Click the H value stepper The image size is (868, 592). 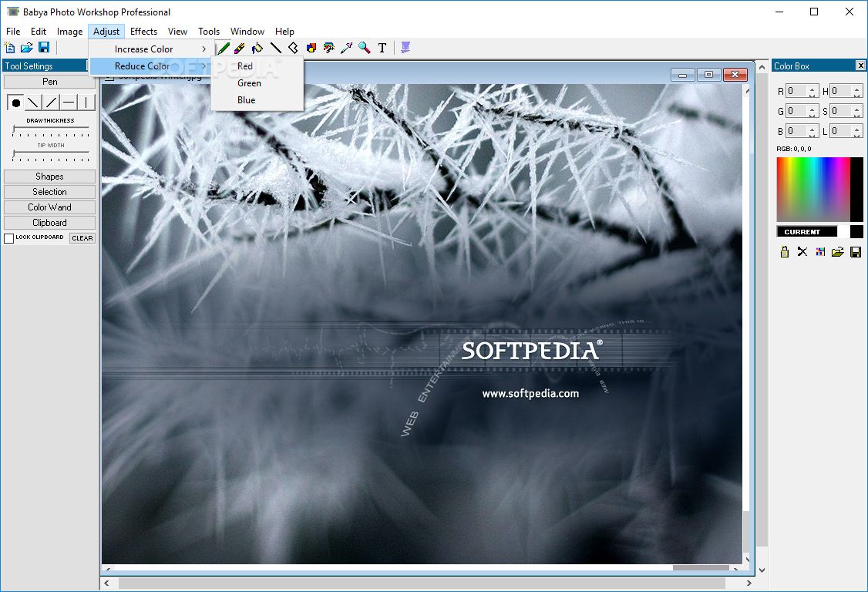coord(857,92)
